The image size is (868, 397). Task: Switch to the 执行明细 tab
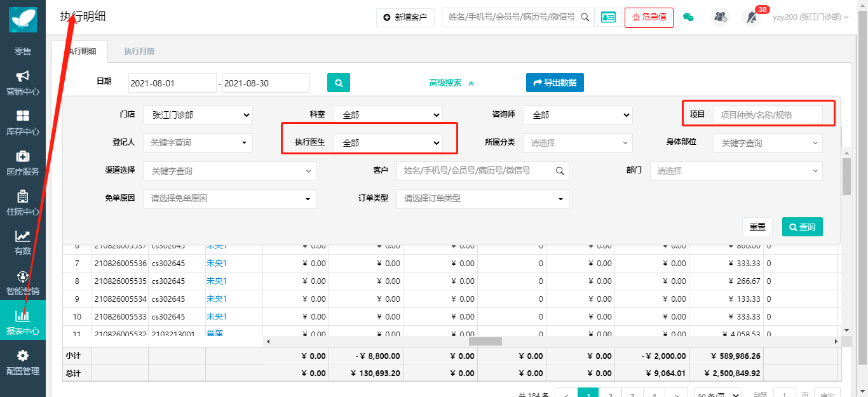tap(80, 51)
